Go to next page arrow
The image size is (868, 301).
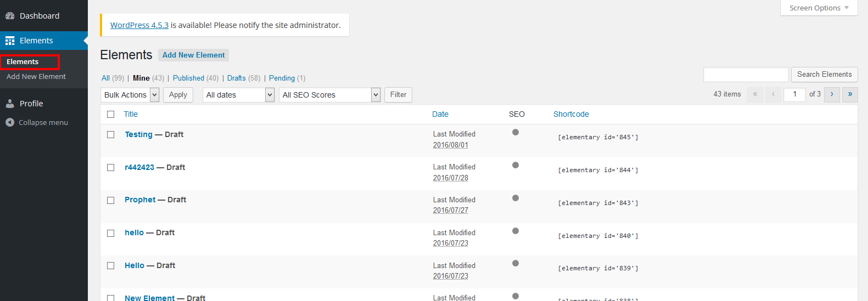point(832,94)
